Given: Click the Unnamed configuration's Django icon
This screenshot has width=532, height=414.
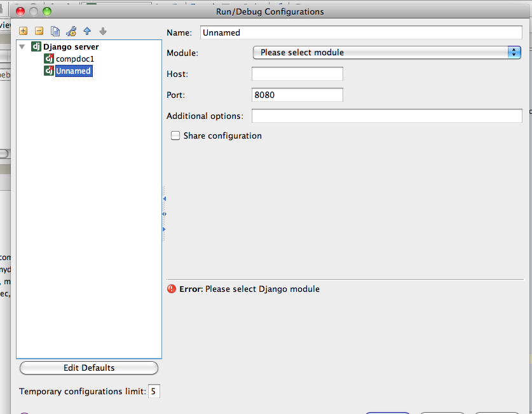Looking at the screenshot, I should click(49, 71).
